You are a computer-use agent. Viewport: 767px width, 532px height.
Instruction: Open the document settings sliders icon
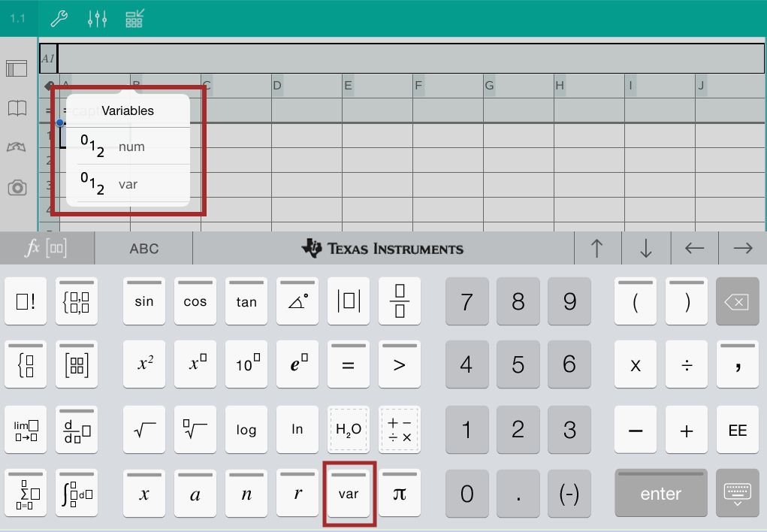98,19
